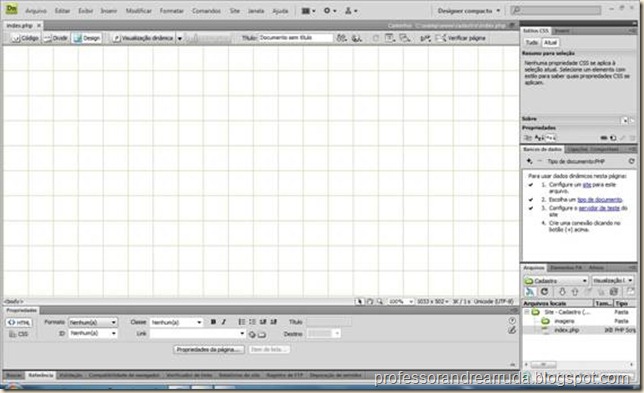Select CSS mode in Properties panel

[x=19, y=334]
